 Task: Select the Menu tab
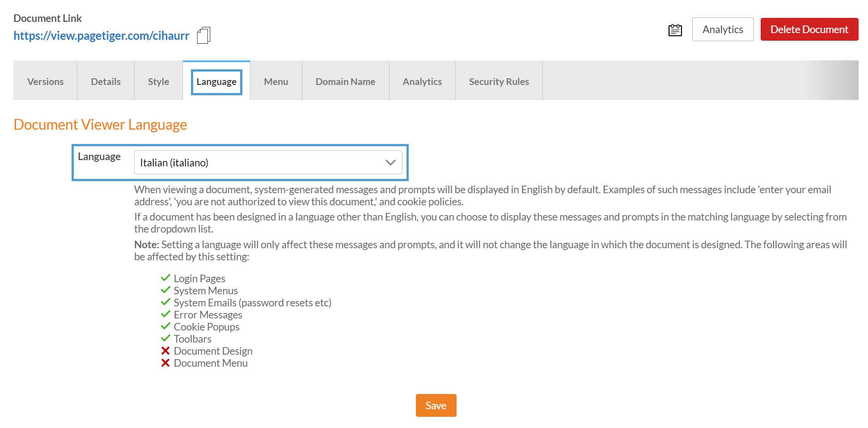(276, 81)
